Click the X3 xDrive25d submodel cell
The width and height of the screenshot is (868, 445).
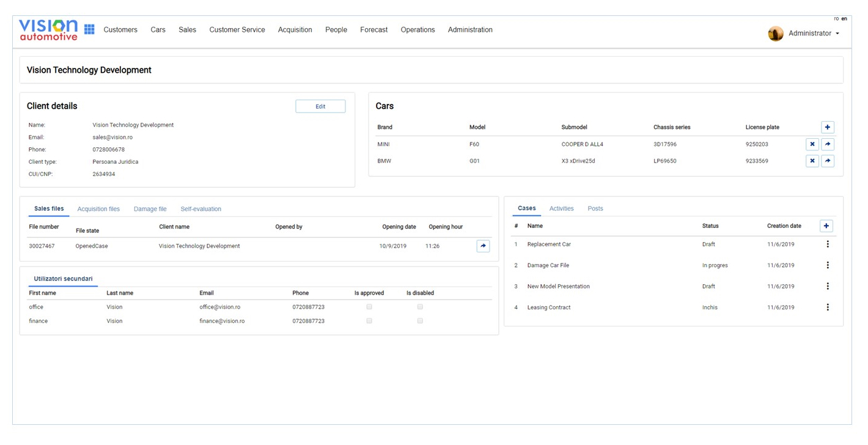(578, 161)
